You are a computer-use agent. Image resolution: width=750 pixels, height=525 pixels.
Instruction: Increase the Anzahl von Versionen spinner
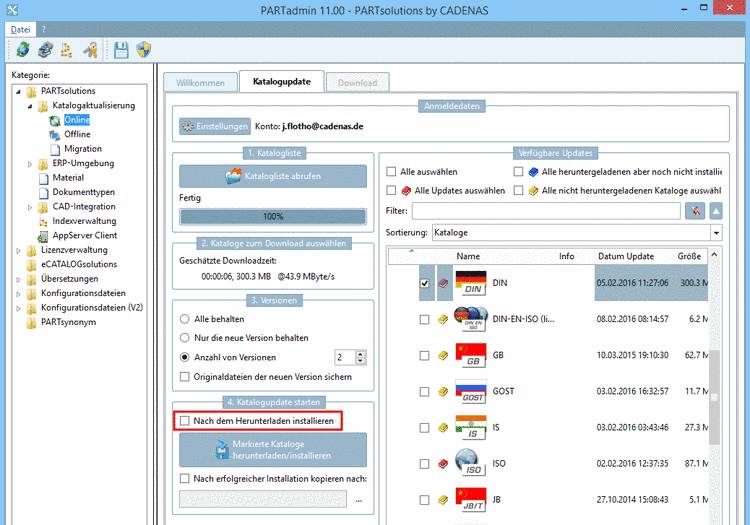[361, 354]
